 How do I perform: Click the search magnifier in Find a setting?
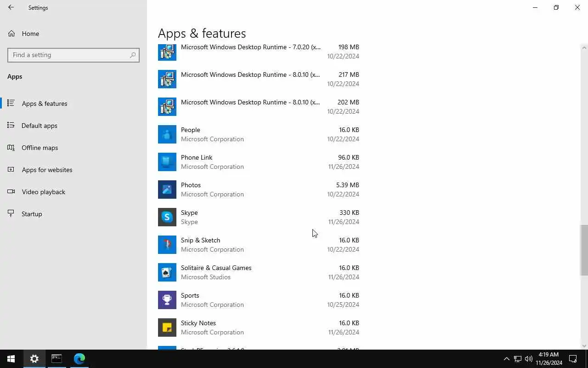point(133,55)
